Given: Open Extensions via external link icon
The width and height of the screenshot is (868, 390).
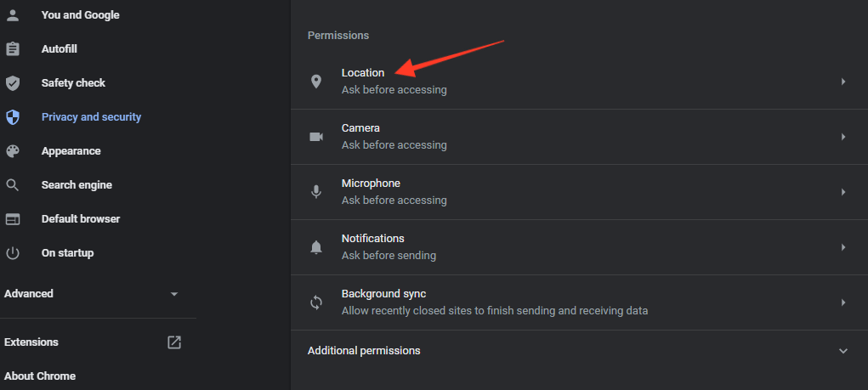Looking at the screenshot, I should point(174,342).
